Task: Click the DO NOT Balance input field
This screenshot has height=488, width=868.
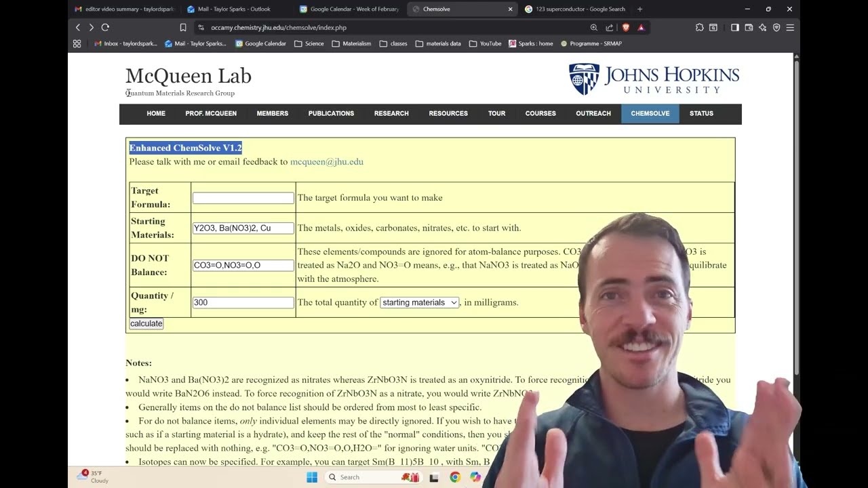Action: 243,266
